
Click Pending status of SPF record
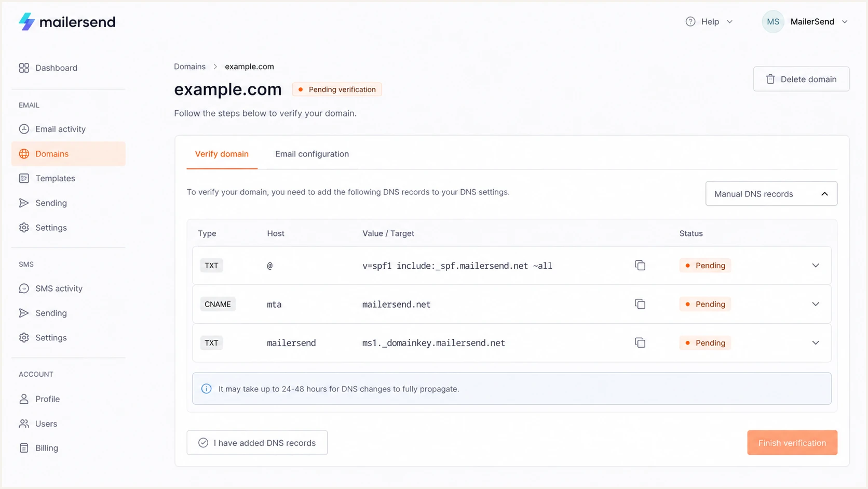[x=705, y=266]
